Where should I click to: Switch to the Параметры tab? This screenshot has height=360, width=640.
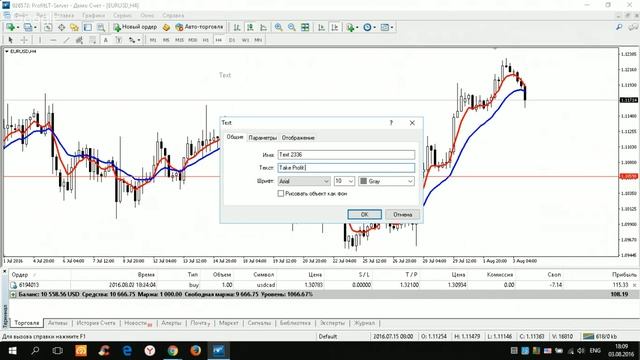pyautogui.click(x=262, y=138)
